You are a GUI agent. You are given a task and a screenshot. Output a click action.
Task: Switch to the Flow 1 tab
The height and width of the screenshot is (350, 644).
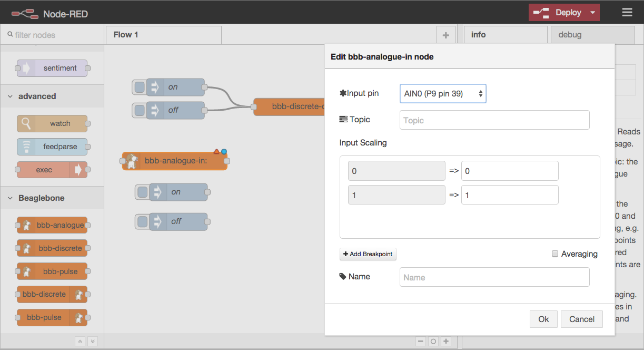[x=163, y=35]
